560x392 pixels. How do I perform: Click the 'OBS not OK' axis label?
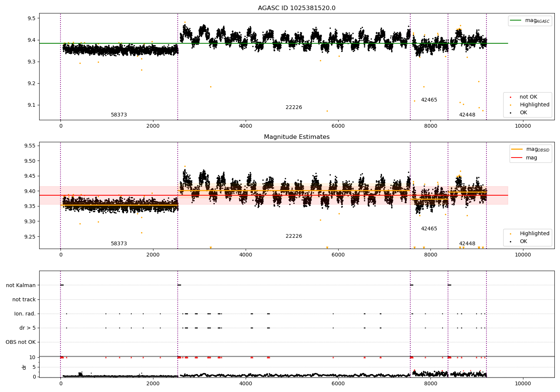click(21, 342)
